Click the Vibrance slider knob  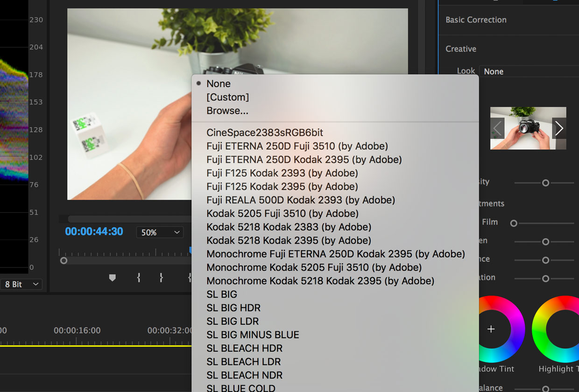tap(545, 260)
